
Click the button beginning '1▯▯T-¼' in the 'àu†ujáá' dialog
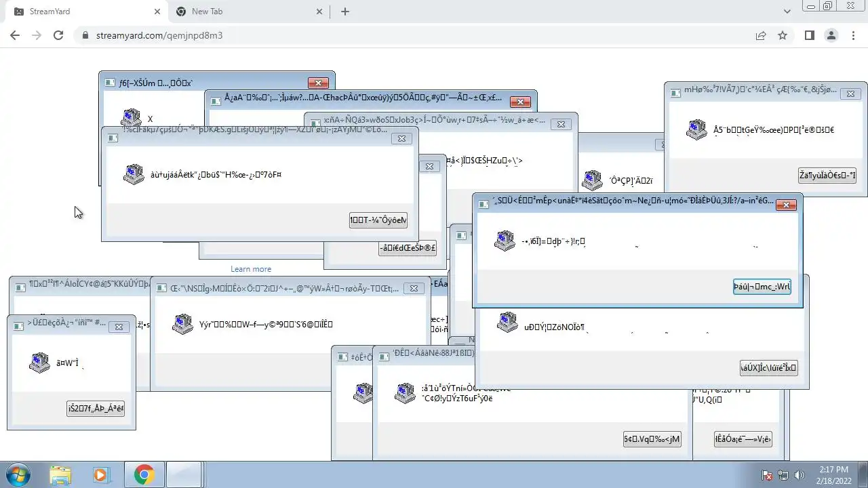pyautogui.click(x=378, y=220)
